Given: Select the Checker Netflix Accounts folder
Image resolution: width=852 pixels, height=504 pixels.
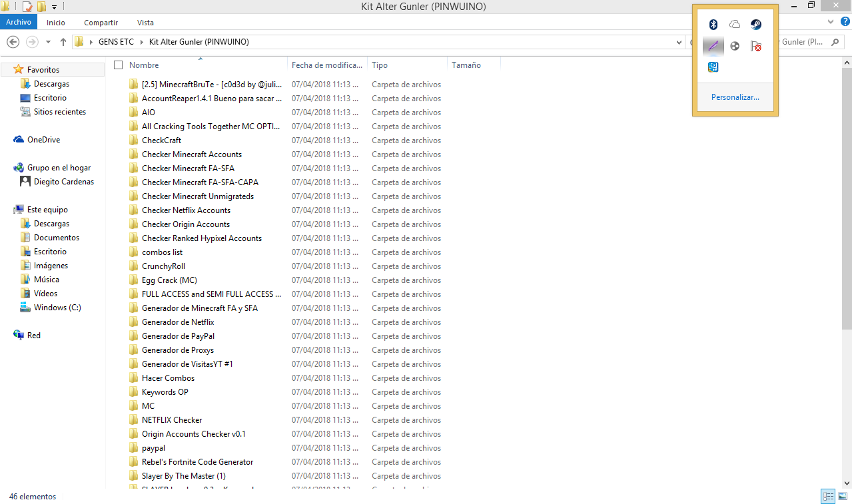Looking at the screenshot, I should tap(186, 210).
